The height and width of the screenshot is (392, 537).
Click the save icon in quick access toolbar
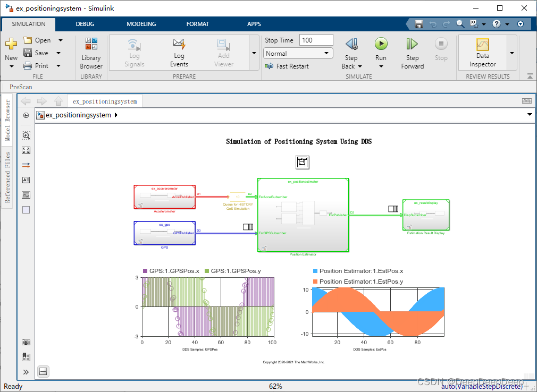point(419,24)
